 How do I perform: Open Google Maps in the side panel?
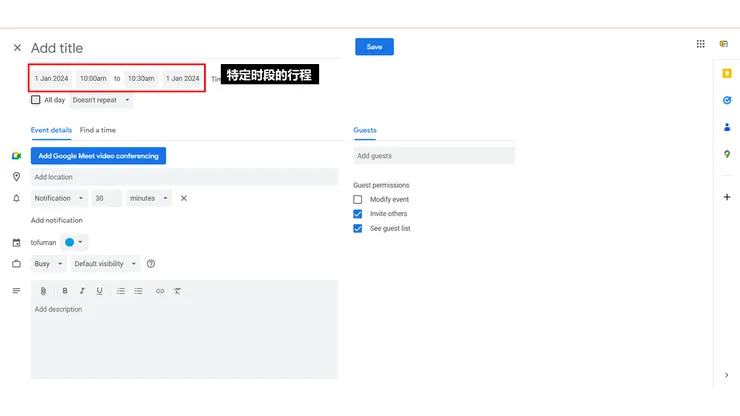(727, 154)
